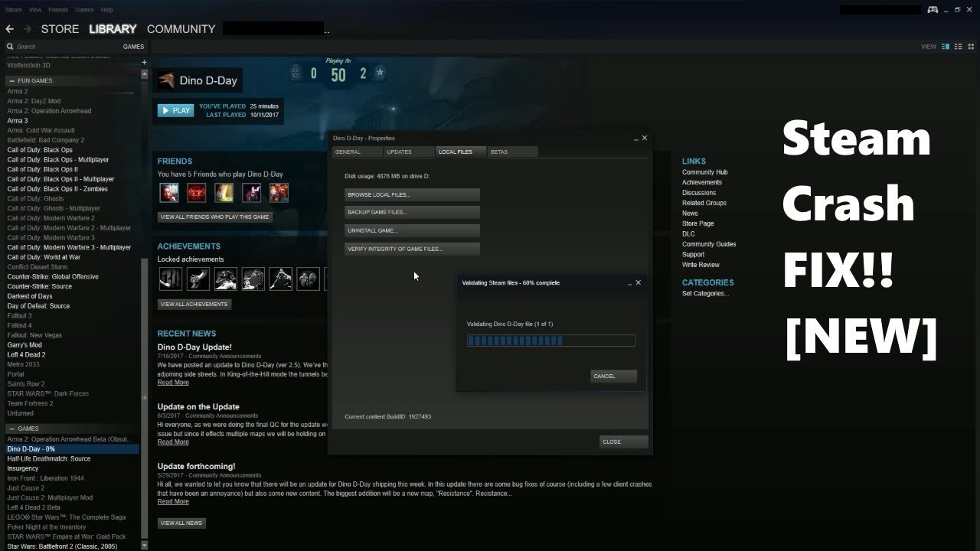
Task: Click the Play button for Dino D-Day
Action: pos(175,110)
